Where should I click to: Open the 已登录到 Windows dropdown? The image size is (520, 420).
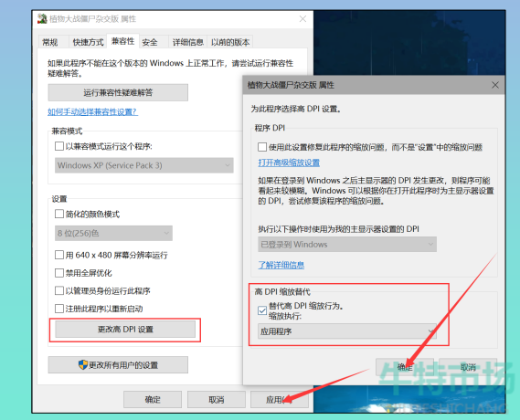(347, 245)
